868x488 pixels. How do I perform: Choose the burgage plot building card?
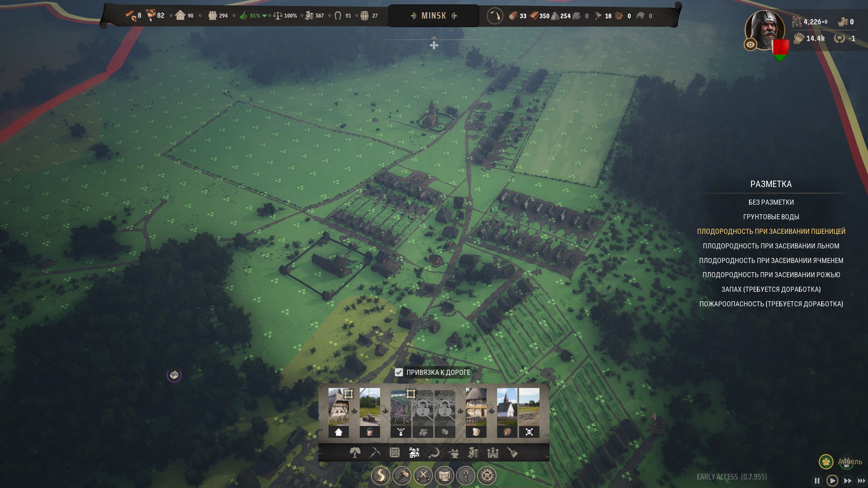tap(338, 413)
